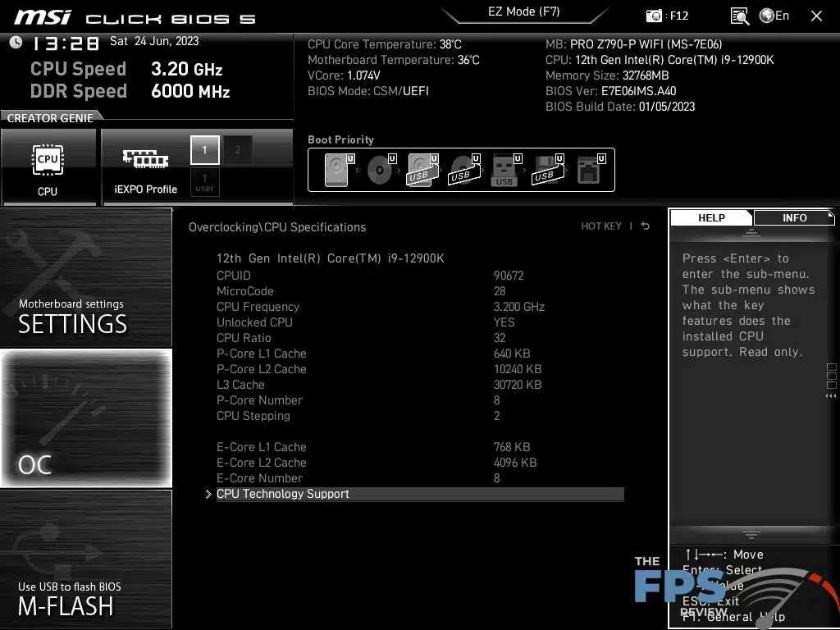Click the P-Core Number row
Image resolution: width=840 pixels, height=630 pixels.
tap(420, 399)
